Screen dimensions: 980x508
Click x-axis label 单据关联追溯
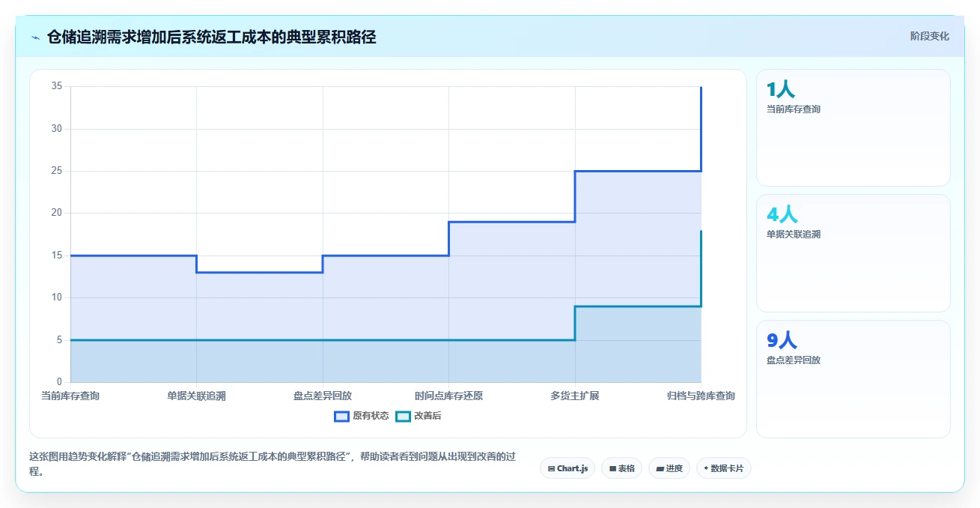tap(196, 396)
